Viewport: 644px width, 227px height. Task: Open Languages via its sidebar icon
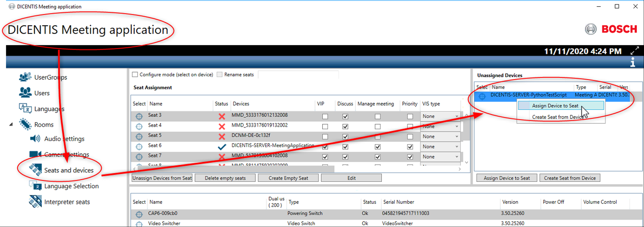(x=25, y=108)
